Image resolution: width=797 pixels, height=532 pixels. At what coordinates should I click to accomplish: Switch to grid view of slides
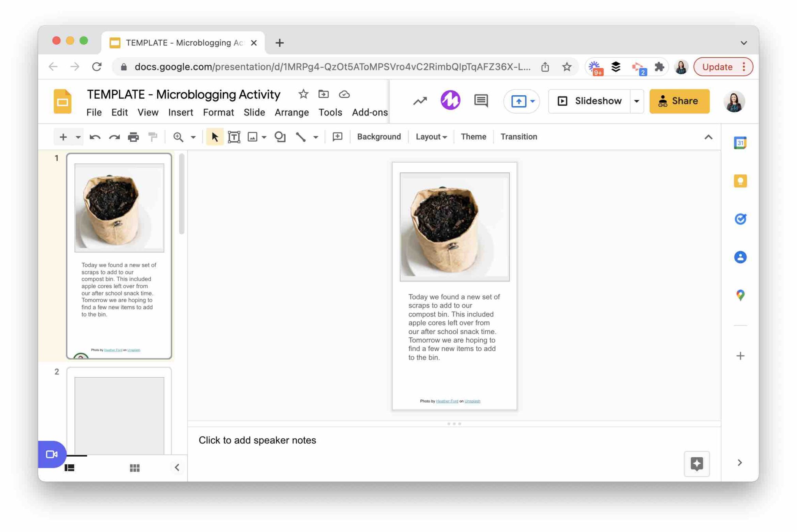(135, 468)
